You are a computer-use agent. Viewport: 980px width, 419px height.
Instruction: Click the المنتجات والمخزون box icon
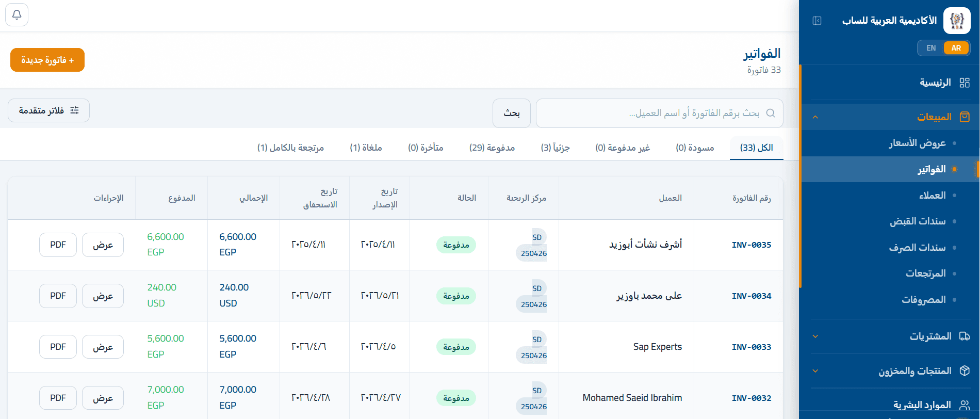coord(965,371)
